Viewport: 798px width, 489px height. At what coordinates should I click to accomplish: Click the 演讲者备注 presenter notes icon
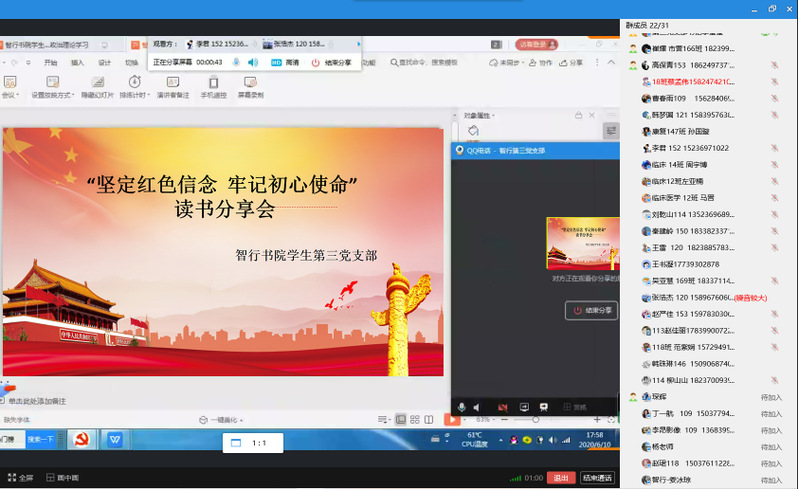click(x=173, y=89)
